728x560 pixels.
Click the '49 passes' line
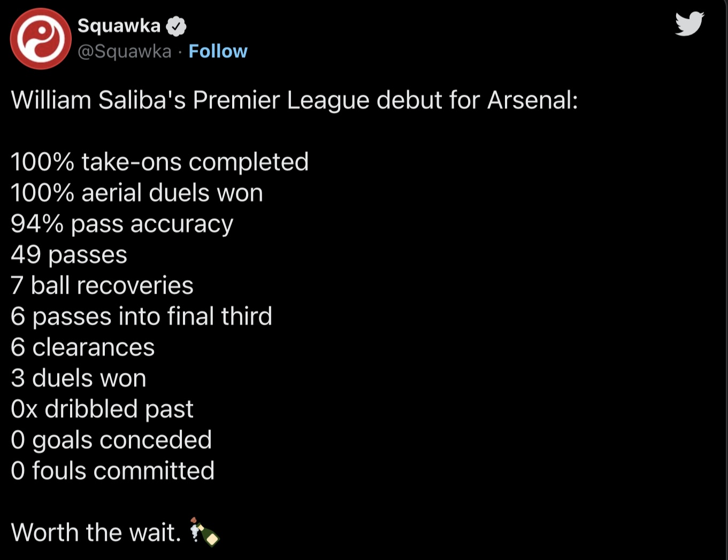(69, 255)
